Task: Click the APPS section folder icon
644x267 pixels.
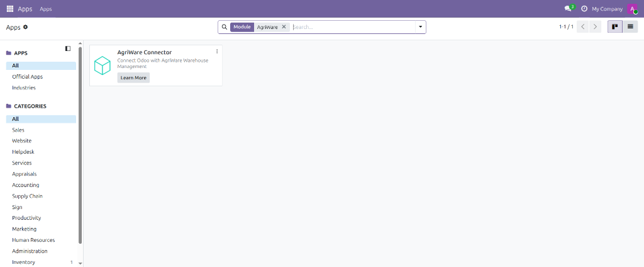Action: point(9,53)
